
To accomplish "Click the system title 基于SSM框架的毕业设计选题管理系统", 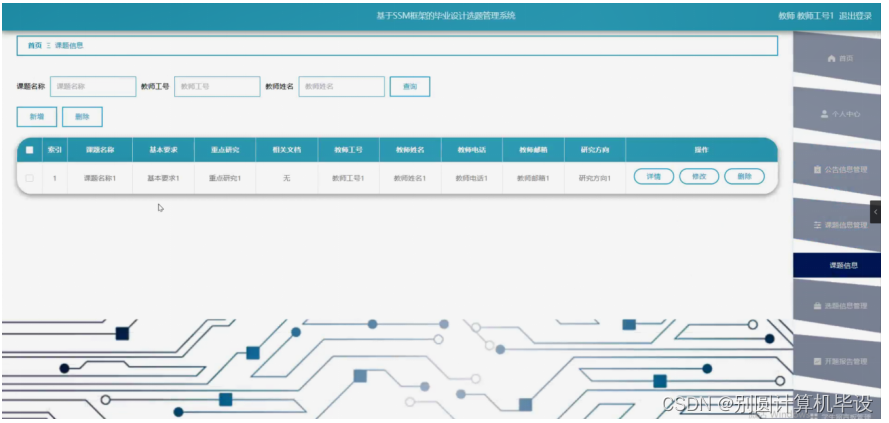I will [x=446, y=16].
